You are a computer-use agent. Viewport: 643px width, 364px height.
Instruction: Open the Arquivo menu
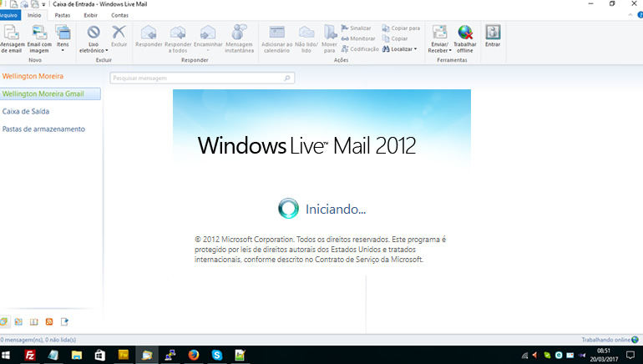point(9,15)
